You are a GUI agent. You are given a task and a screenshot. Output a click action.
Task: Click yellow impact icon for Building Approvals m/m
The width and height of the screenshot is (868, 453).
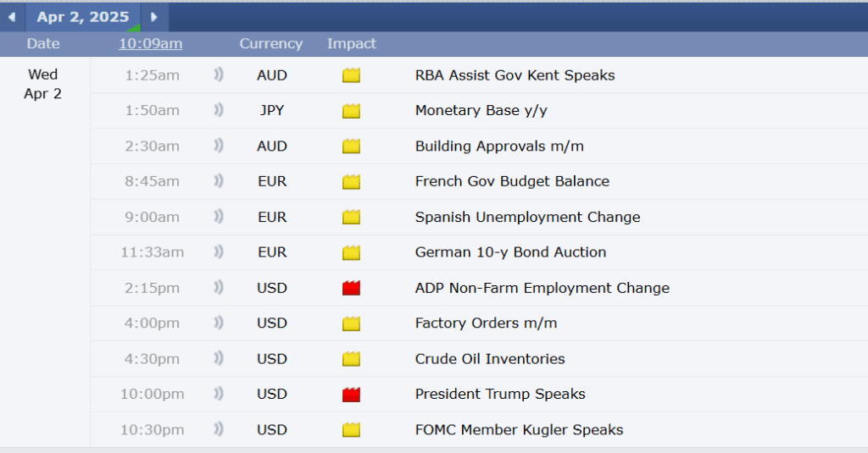[351, 146]
